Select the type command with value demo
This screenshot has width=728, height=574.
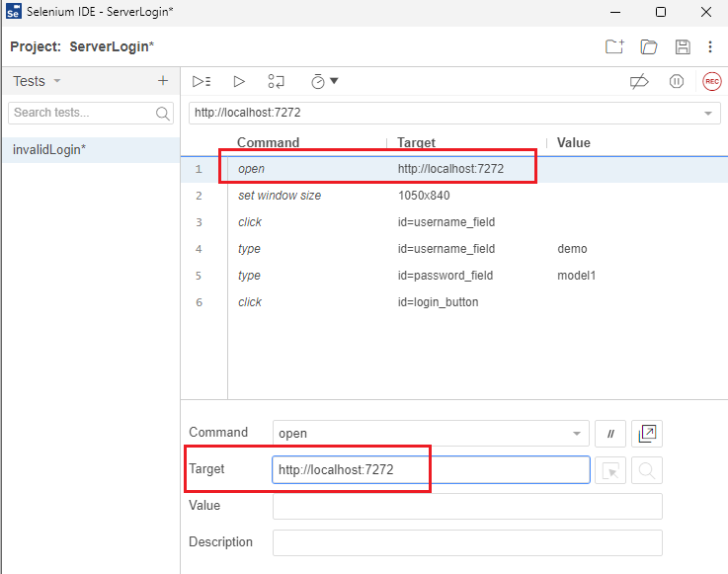(454, 249)
